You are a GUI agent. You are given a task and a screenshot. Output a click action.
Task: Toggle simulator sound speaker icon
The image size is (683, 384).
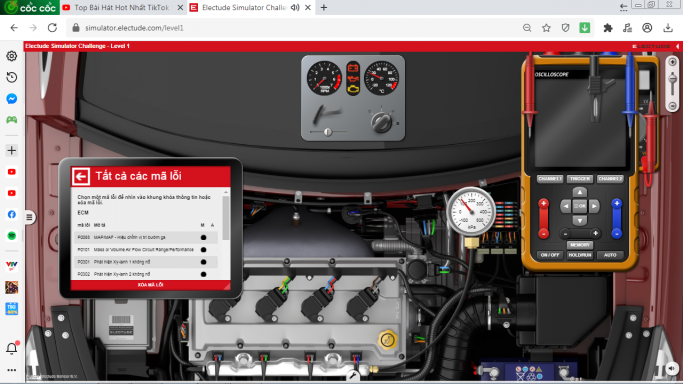point(672,368)
